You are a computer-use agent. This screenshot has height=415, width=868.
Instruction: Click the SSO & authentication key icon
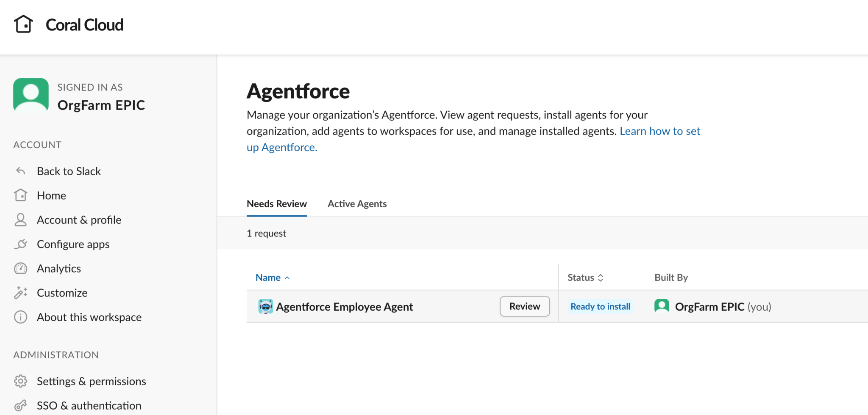coord(20,406)
